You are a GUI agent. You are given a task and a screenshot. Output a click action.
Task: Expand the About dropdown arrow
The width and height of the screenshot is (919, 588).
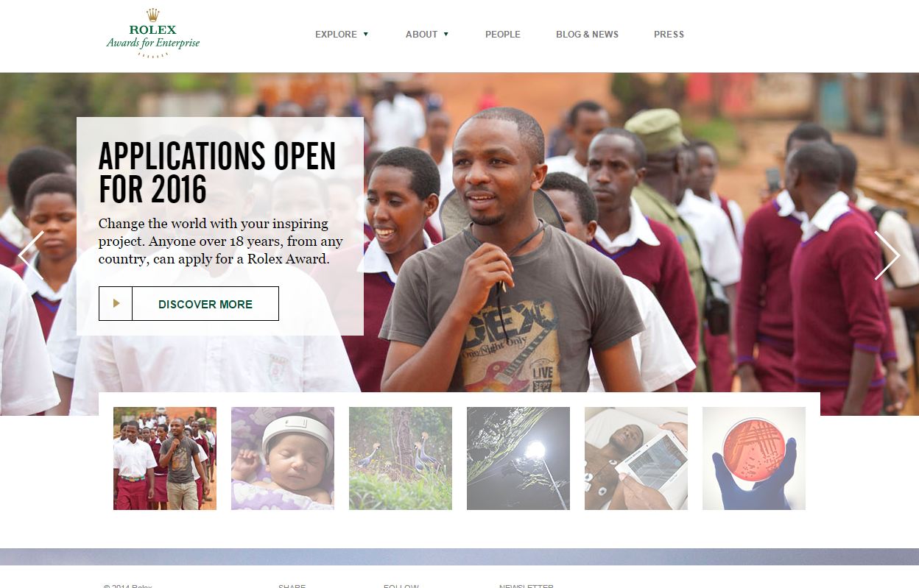[446, 35]
